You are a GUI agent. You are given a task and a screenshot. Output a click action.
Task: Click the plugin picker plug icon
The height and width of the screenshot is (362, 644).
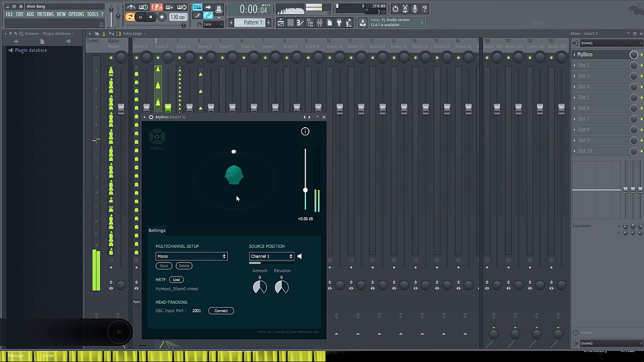coord(339,23)
